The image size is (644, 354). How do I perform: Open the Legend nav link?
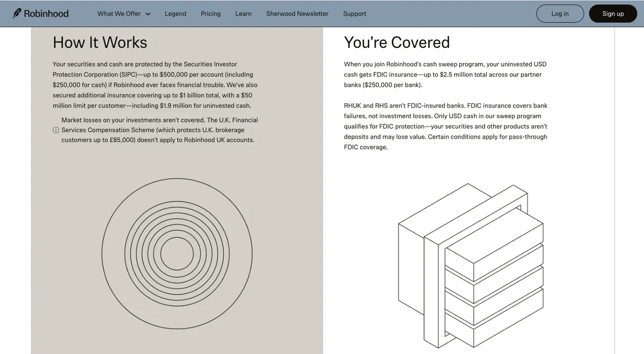(x=175, y=13)
